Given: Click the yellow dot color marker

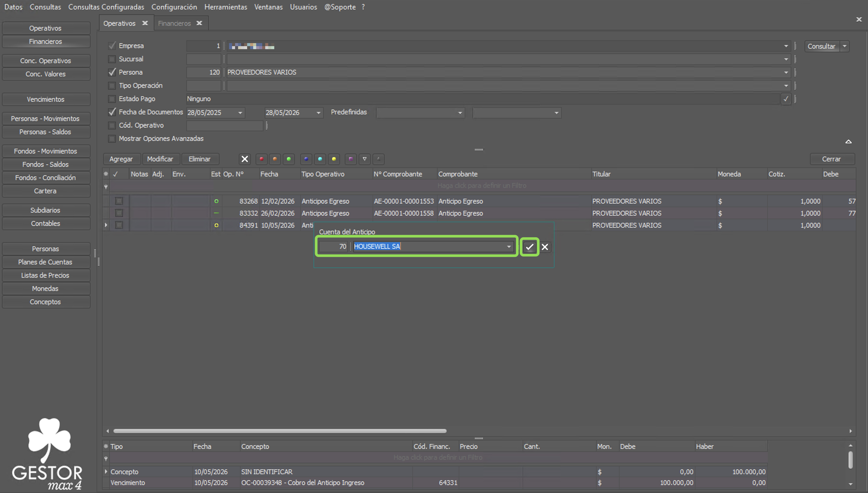Looking at the screenshot, I should (334, 159).
